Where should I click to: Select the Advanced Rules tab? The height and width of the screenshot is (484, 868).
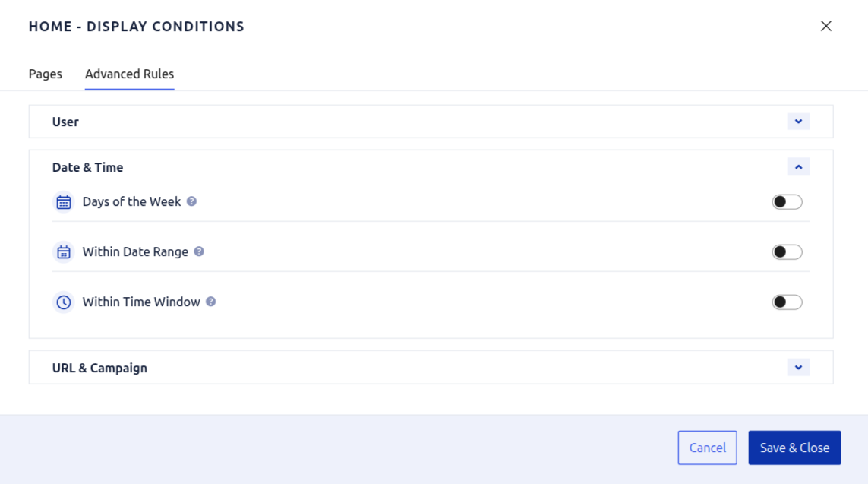(129, 74)
